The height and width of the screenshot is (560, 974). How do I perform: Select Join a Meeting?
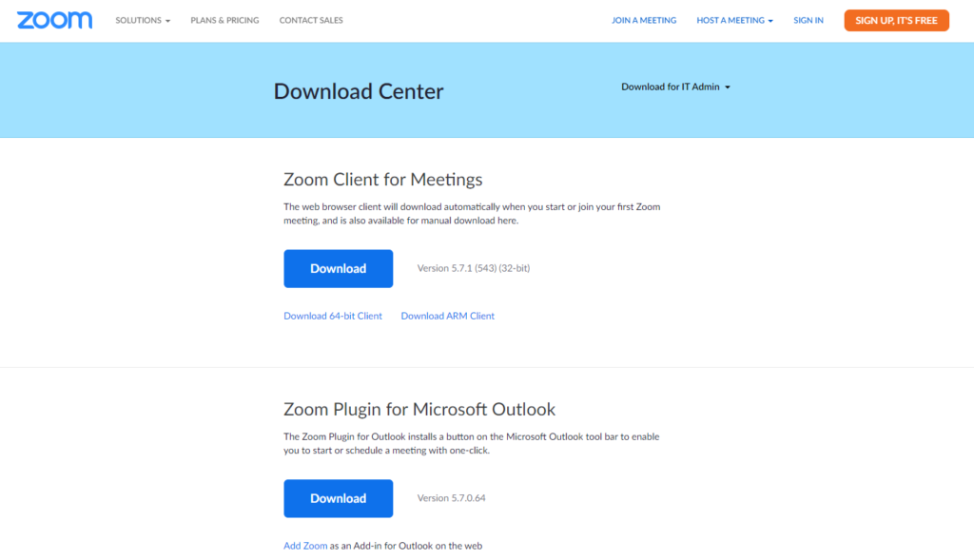coord(644,20)
